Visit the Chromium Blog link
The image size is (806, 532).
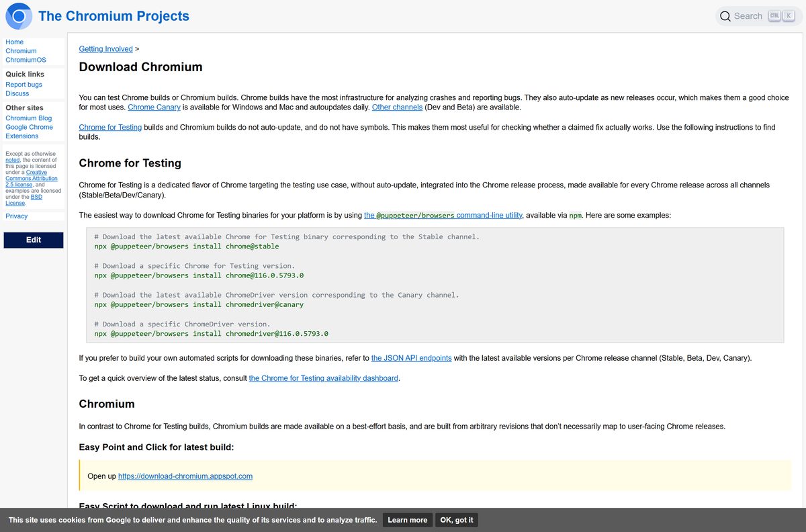coord(28,118)
